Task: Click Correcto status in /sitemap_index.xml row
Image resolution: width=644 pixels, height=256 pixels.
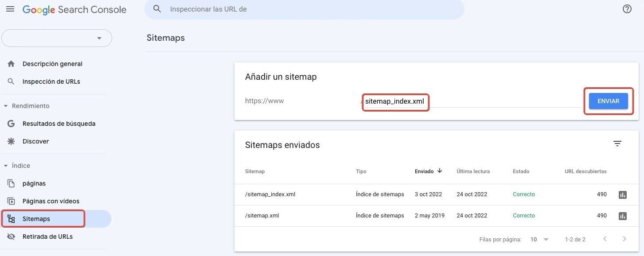Action: [524, 194]
